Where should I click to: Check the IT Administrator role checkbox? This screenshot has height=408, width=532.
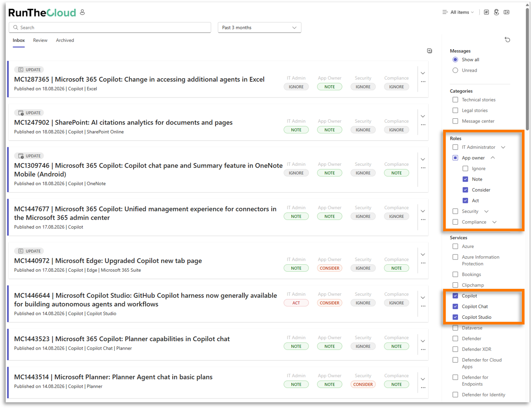455,147
